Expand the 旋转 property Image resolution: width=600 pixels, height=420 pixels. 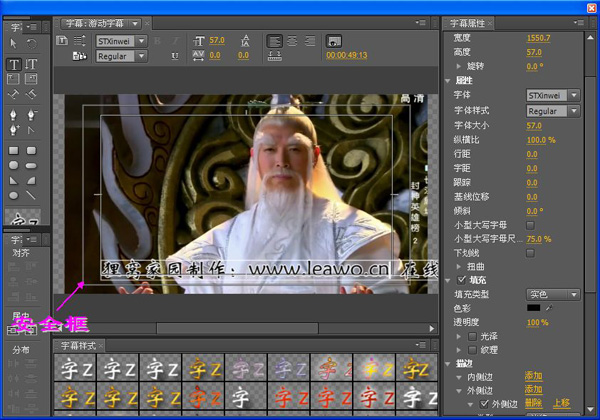pyautogui.click(x=458, y=66)
